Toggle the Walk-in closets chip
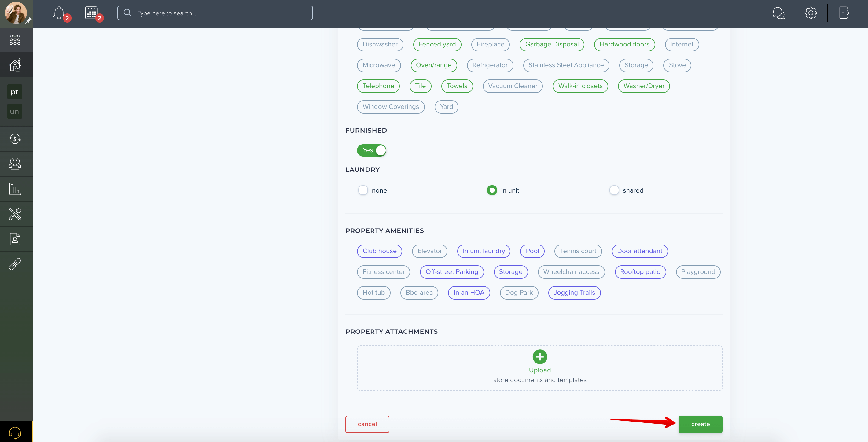This screenshot has height=442, width=868. click(x=580, y=86)
